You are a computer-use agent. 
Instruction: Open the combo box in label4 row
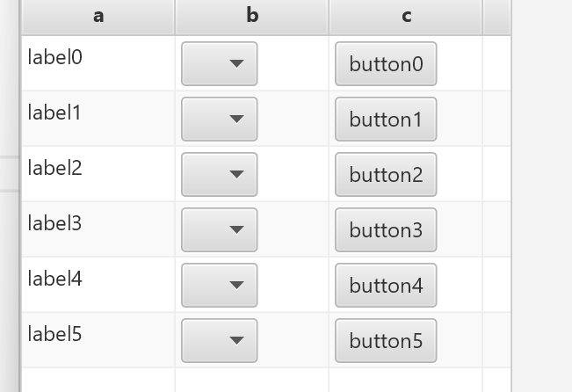pyautogui.click(x=219, y=286)
